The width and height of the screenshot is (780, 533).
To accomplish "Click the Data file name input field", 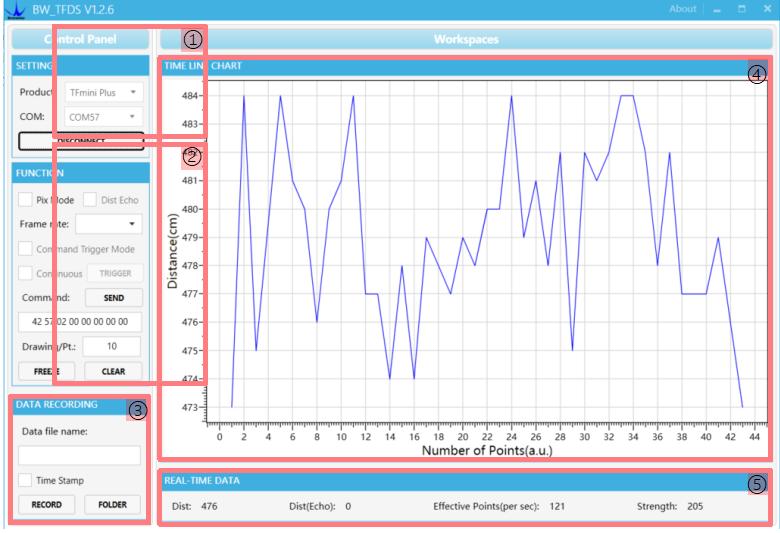I will click(80, 455).
